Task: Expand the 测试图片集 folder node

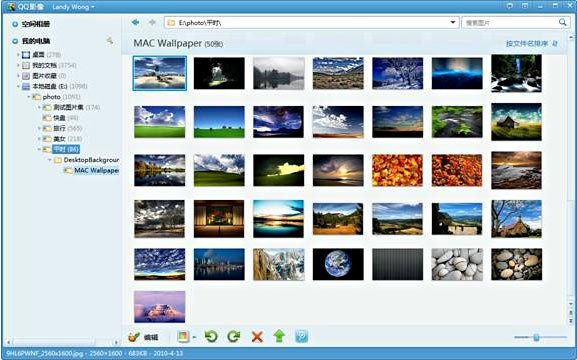Action: 39,107
